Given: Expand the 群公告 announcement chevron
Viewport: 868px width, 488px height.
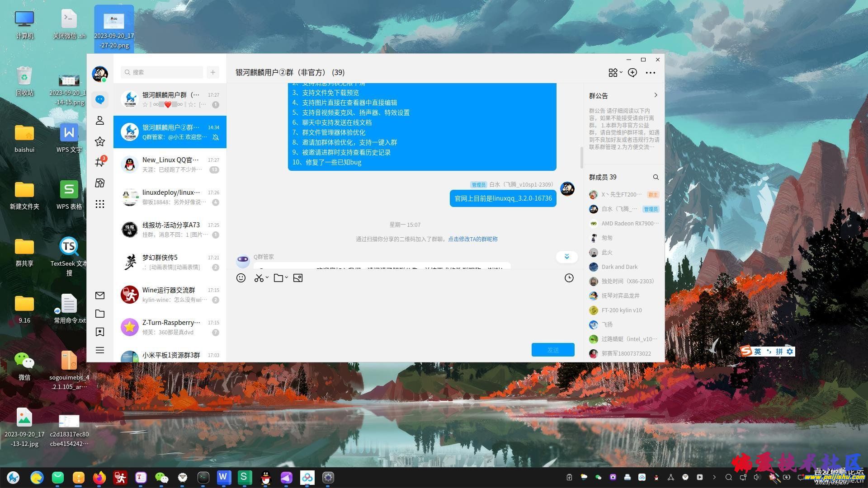Looking at the screenshot, I should [656, 95].
